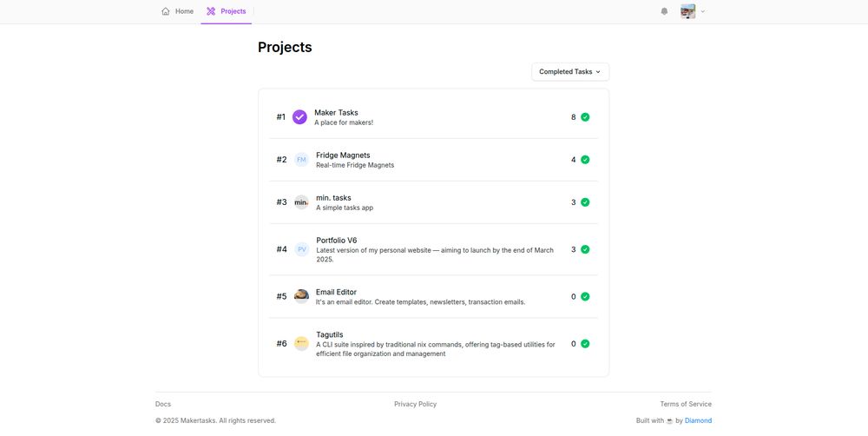
Task: Click the Maker Tasks purple checkmark logo
Action: [299, 117]
